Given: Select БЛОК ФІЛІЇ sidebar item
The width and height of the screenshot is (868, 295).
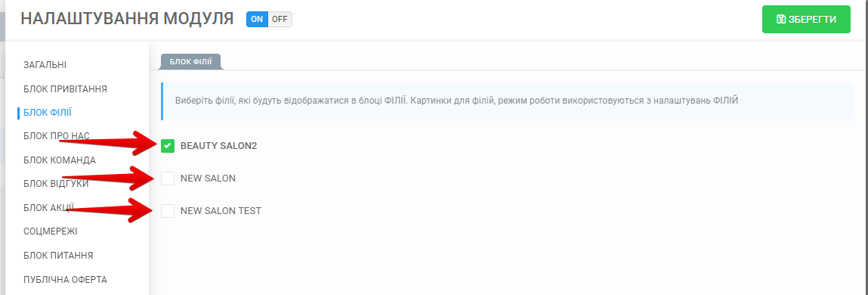Looking at the screenshot, I should [x=48, y=113].
